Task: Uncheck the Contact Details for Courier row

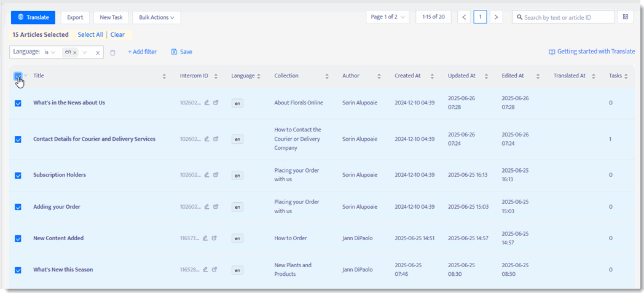Action: 18,139
